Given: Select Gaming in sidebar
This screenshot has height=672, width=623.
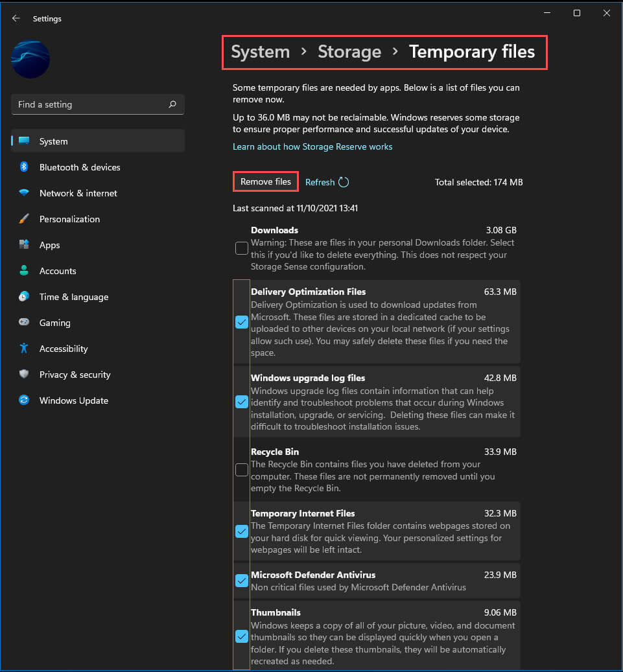Looking at the screenshot, I should pyautogui.click(x=98, y=323).
